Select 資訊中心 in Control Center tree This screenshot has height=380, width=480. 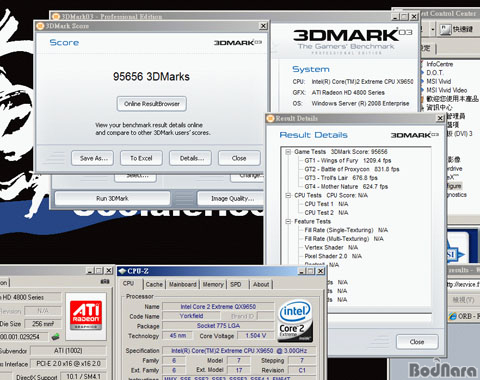tap(439, 107)
